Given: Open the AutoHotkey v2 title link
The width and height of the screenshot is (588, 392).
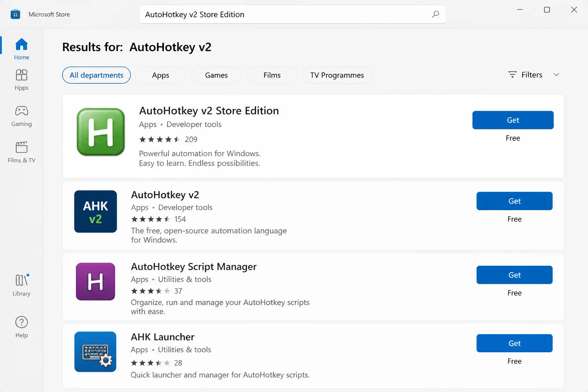Looking at the screenshot, I should [165, 195].
